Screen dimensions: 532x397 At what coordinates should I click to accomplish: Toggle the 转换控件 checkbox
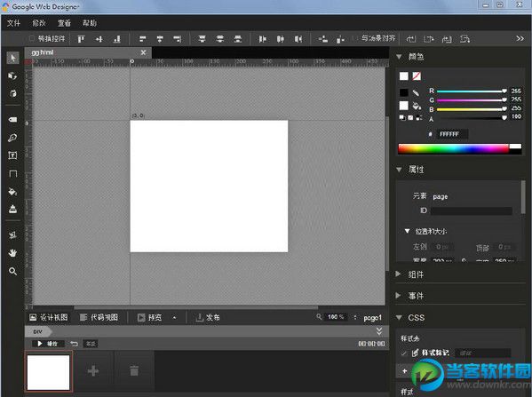[32, 39]
